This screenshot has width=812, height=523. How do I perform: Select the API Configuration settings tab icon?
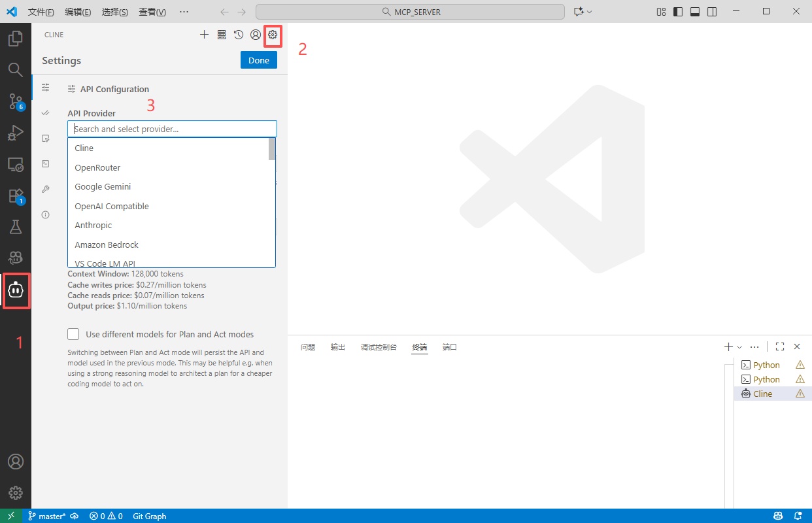pos(45,87)
